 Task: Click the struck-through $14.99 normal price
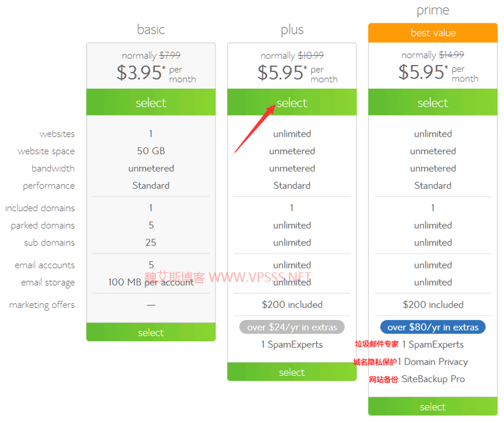(x=452, y=54)
